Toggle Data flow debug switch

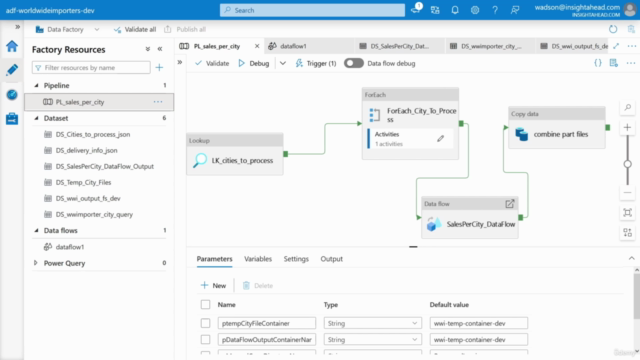coord(353,63)
